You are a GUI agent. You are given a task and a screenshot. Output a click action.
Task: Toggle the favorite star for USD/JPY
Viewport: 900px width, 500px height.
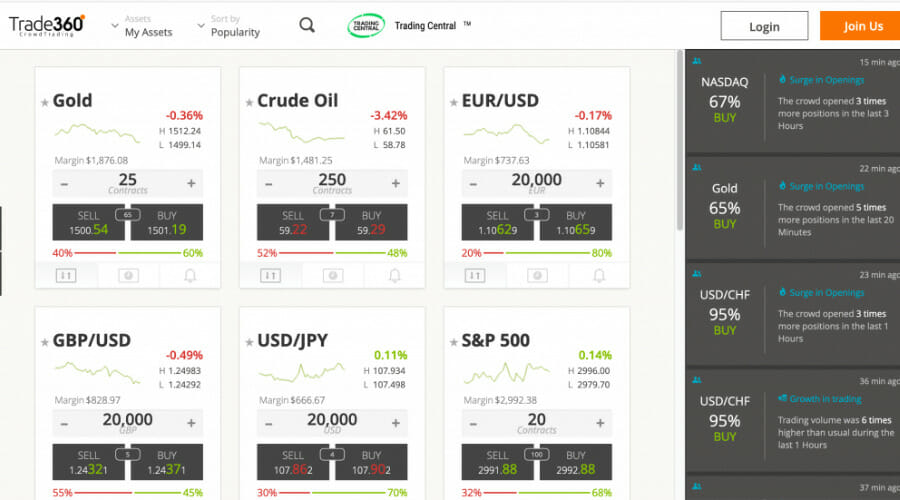click(x=249, y=343)
